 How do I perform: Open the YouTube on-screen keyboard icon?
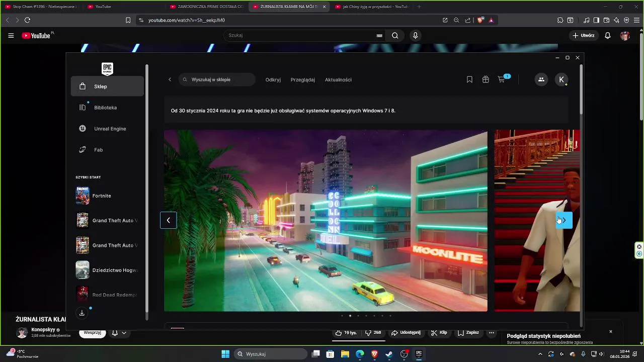[x=379, y=36]
